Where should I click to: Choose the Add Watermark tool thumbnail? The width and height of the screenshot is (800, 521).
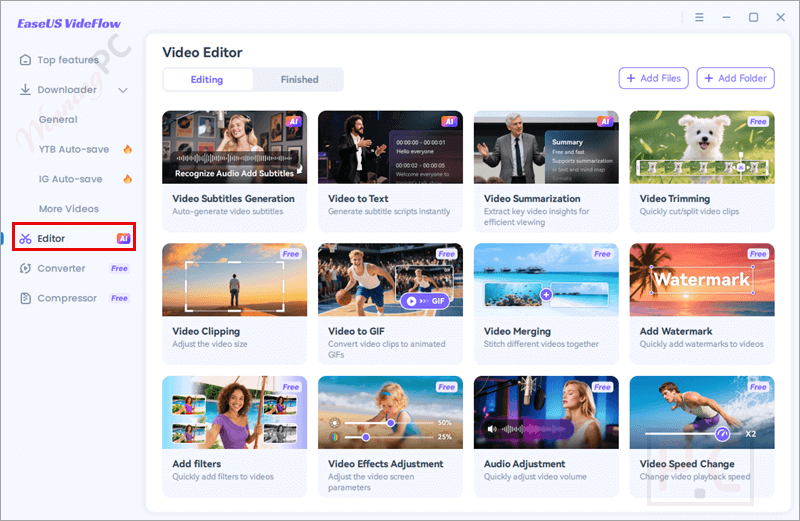(702, 280)
